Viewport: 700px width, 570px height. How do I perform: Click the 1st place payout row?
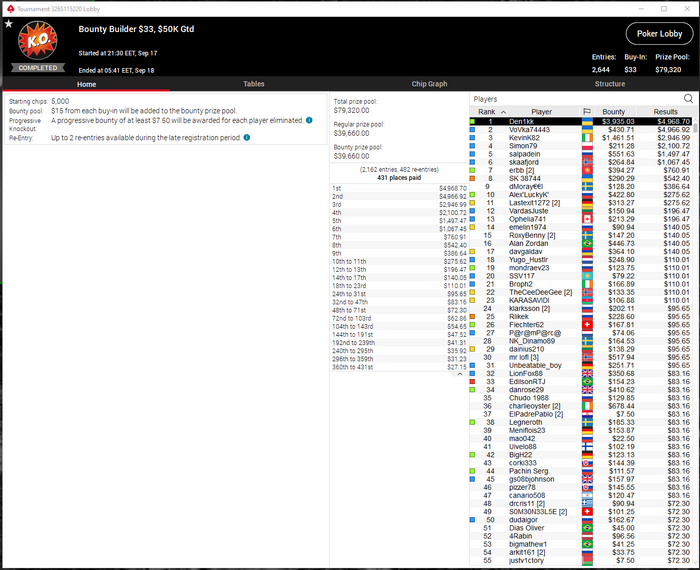coord(399,188)
